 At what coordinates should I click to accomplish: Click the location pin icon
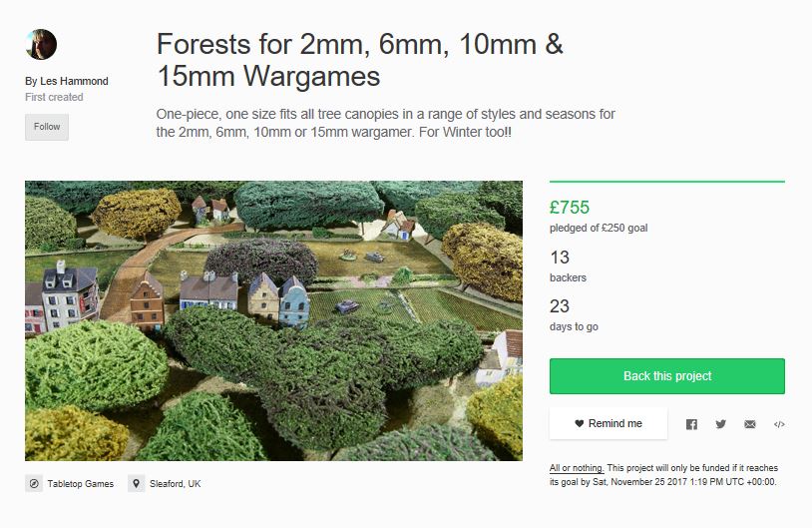[137, 483]
